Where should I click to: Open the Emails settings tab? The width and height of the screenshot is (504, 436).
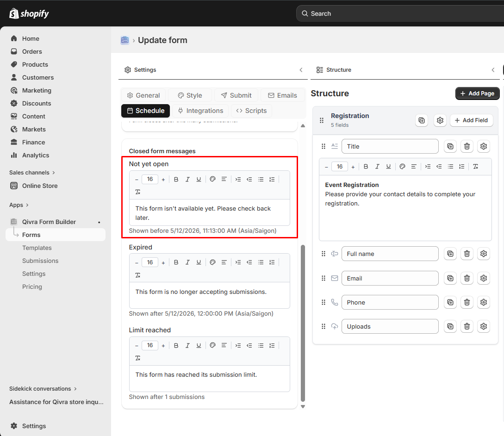(x=282, y=95)
